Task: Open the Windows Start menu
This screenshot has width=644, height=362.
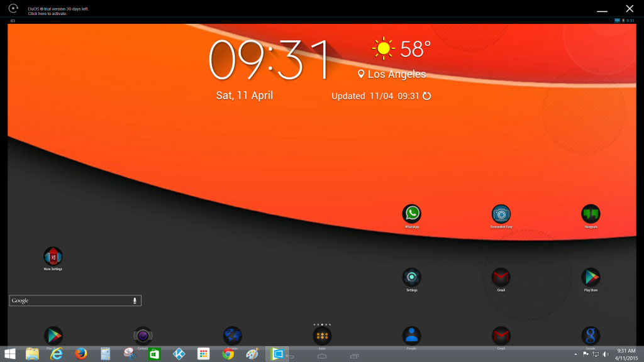Action: (10, 354)
